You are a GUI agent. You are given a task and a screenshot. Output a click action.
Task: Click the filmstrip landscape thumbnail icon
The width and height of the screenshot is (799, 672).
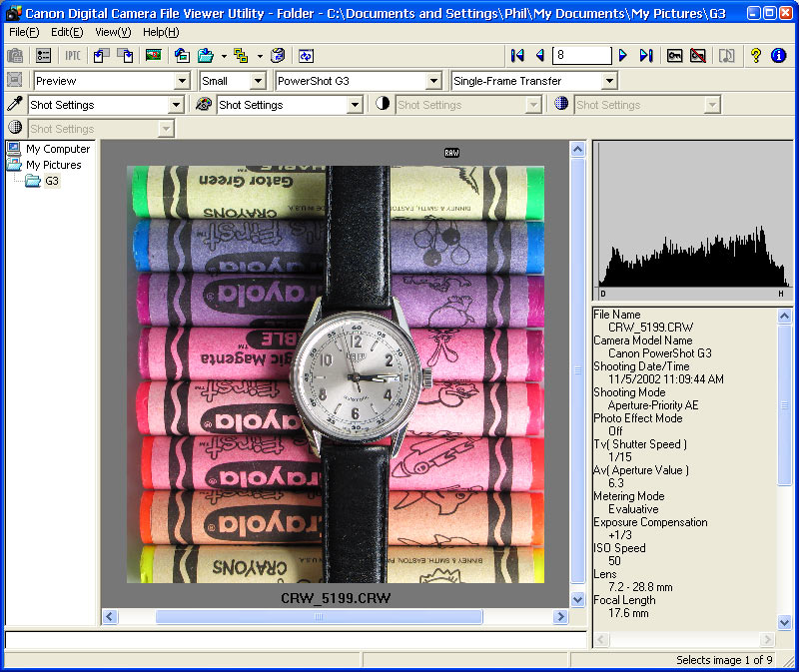click(x=154, y=55)
